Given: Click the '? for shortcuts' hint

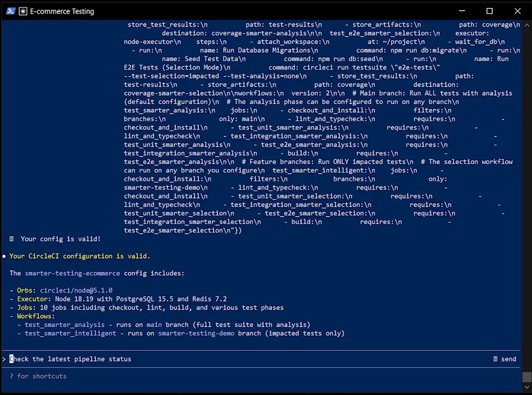Looking at the screenshot, I should point(38,376).
